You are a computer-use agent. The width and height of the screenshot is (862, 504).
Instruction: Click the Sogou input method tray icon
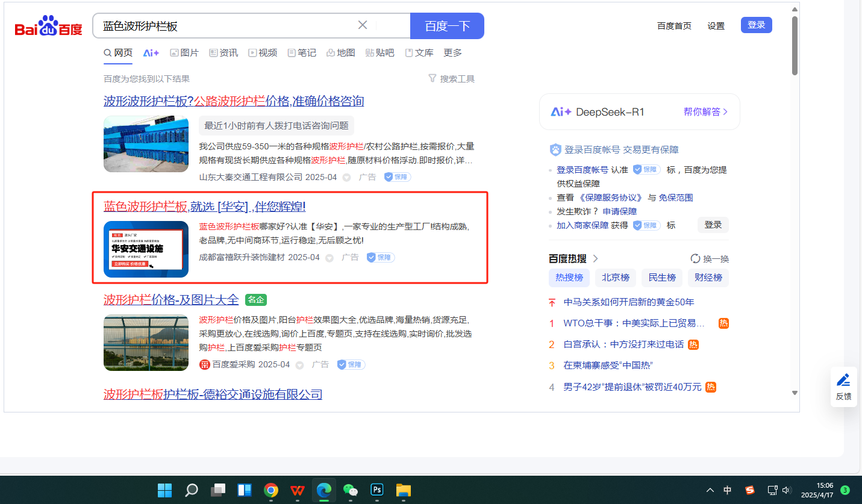click(x=750, y=490)
